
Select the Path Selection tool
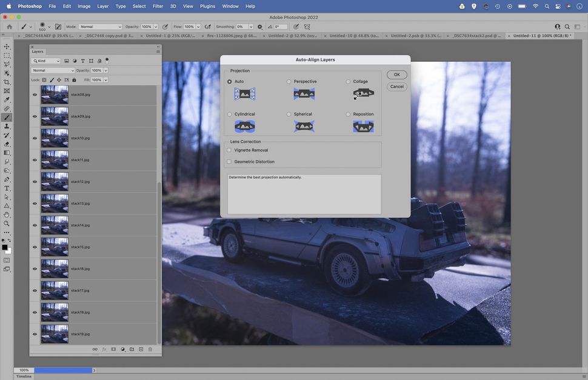(7, 197)
